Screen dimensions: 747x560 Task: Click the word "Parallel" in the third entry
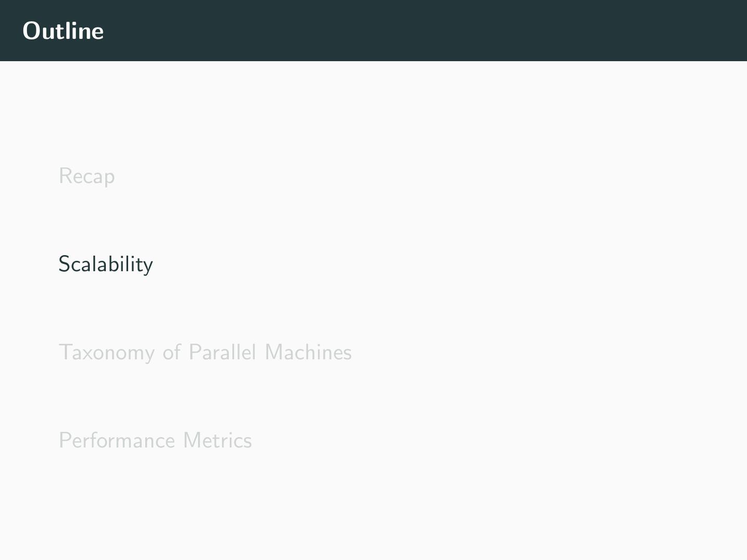pos(222,353)
